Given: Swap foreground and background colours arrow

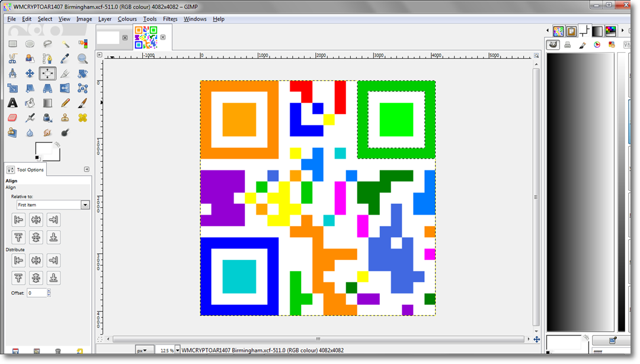Looking at the screenshot, I should click(57, 144).
